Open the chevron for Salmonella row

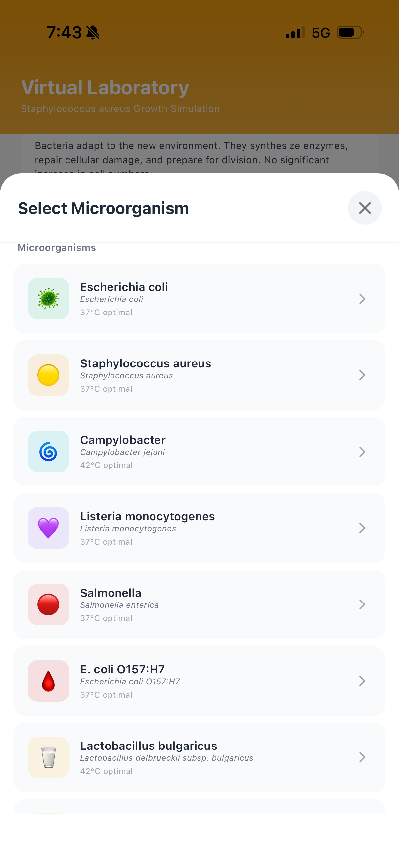click(x=362, y=604)
